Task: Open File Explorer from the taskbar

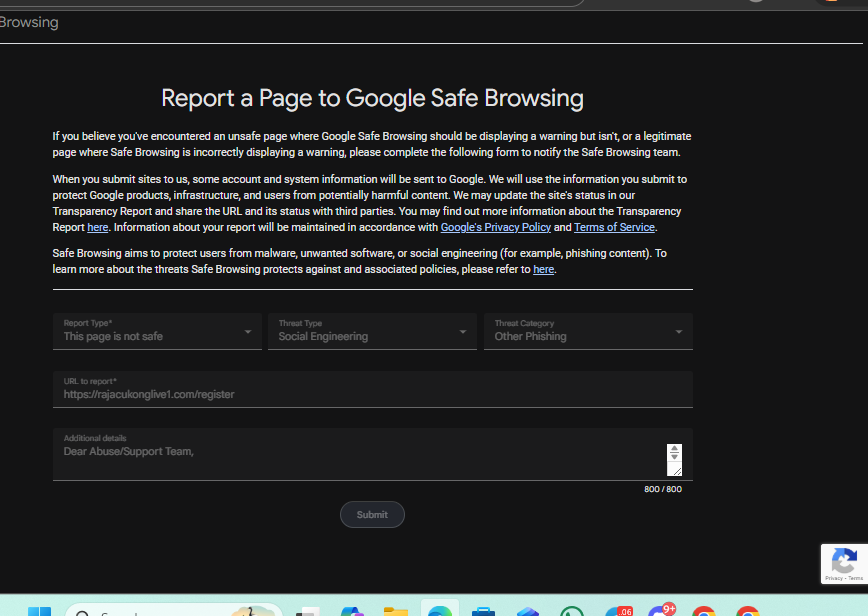Action: (395, 611)
